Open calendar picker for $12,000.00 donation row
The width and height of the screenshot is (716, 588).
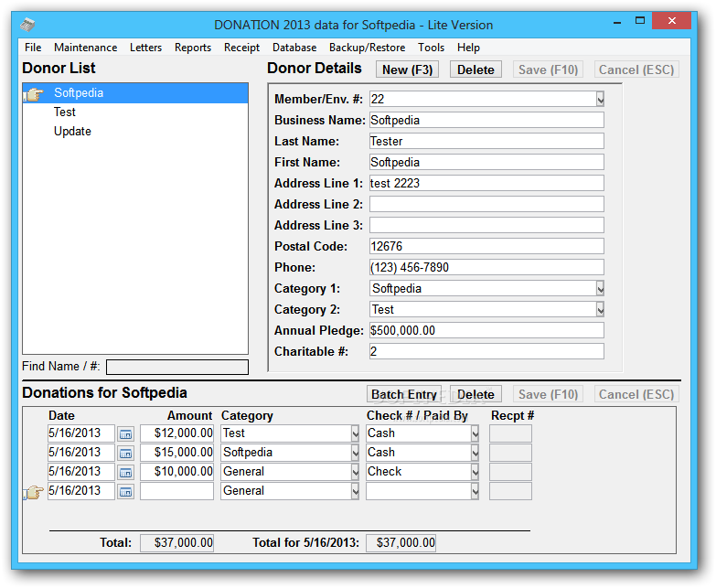tap(125, 433)
